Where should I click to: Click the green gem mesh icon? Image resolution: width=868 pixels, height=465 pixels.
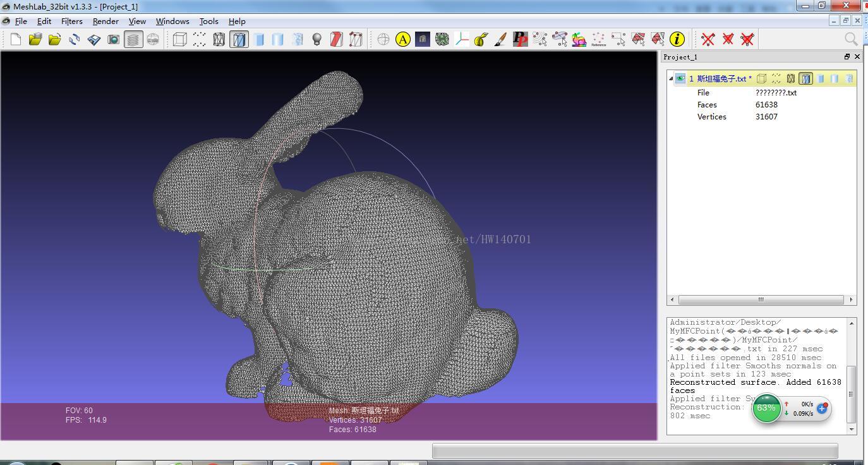point(442,39)
